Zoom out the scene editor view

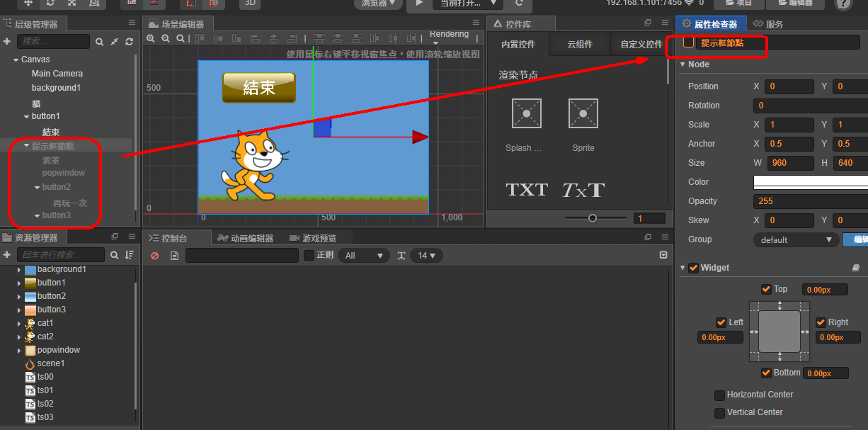166,38
